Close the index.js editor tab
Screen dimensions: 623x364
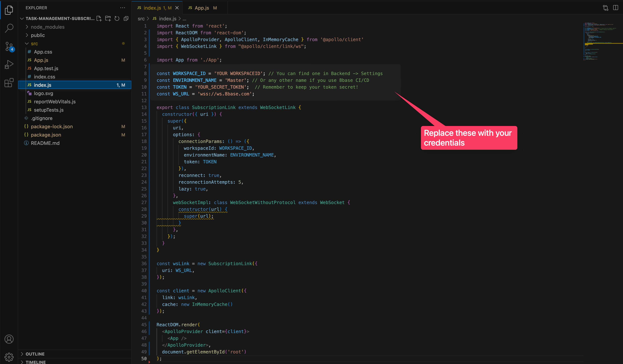(177, 8)
